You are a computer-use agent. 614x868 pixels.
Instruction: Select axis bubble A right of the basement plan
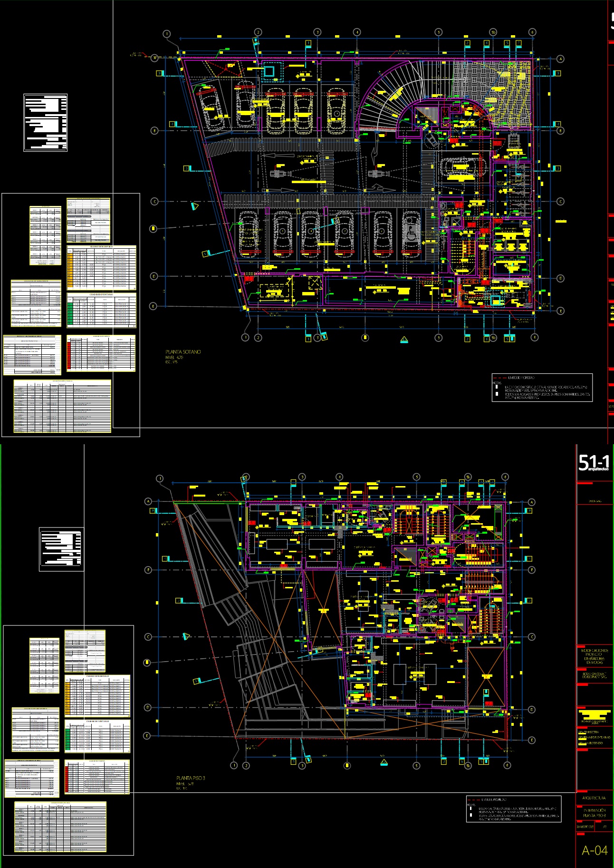click(560, 59)
